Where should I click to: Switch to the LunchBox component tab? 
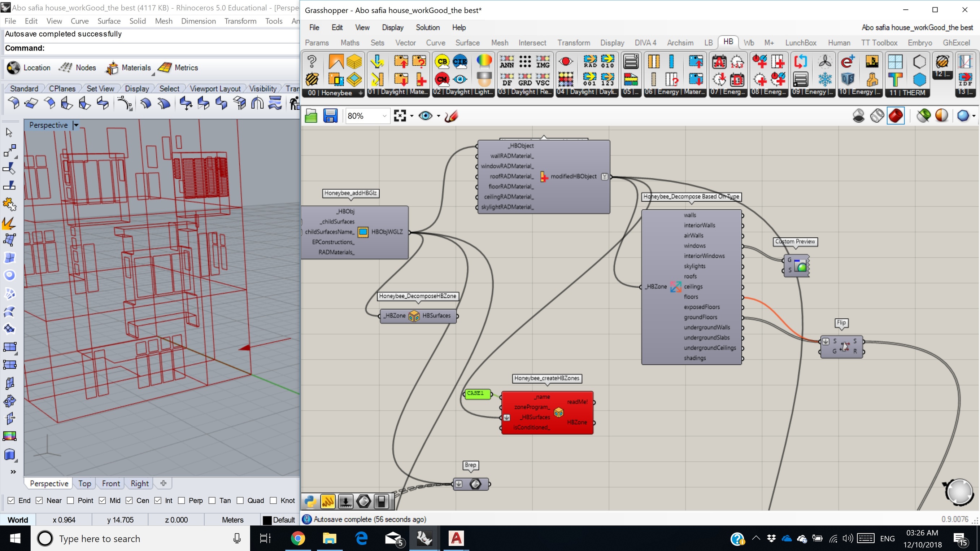pos(801,43)
